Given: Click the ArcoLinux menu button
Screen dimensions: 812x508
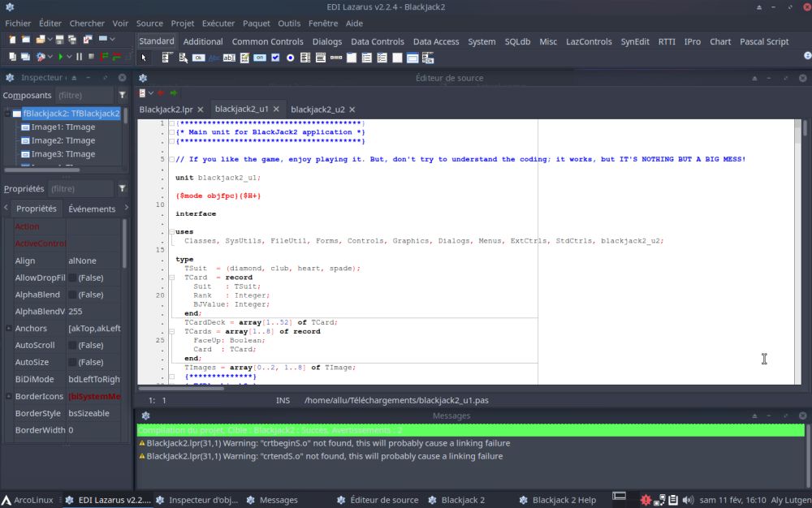Looking at the screenshot, I should 28,500.
